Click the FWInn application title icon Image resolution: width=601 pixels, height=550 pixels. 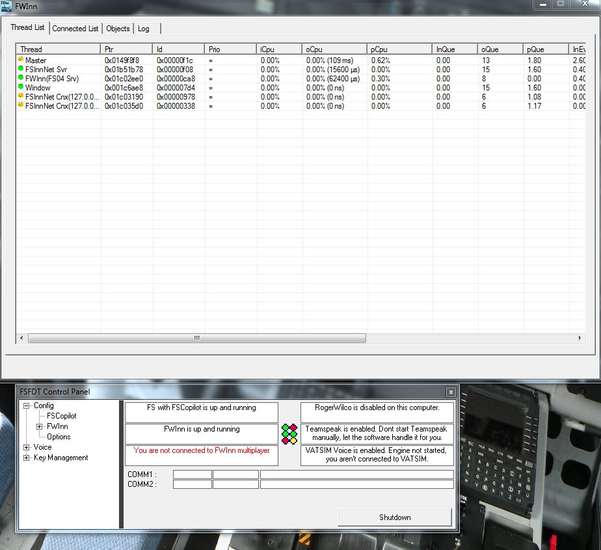(7, 6)
